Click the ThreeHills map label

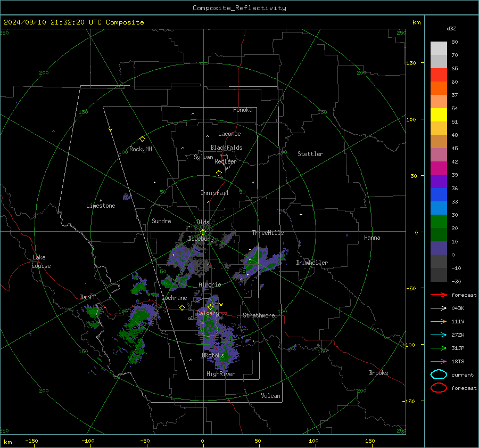point(268,233)
